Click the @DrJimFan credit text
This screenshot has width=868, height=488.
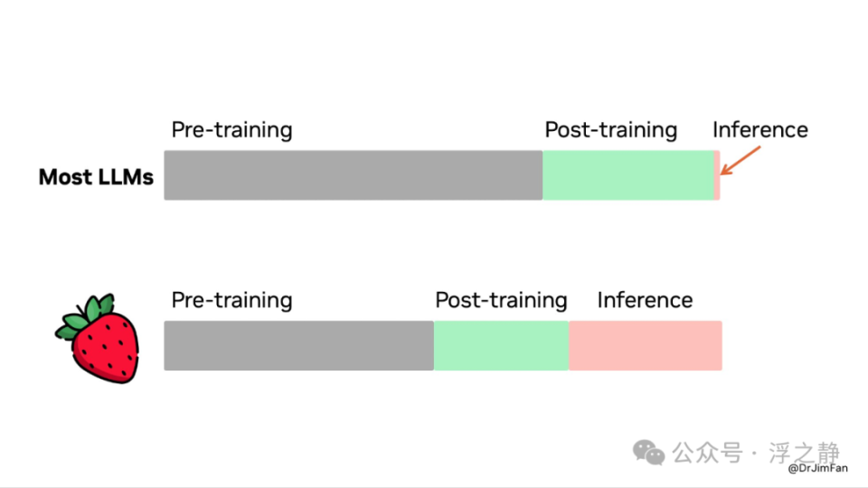pyautogui.click(x=817, y=468)
